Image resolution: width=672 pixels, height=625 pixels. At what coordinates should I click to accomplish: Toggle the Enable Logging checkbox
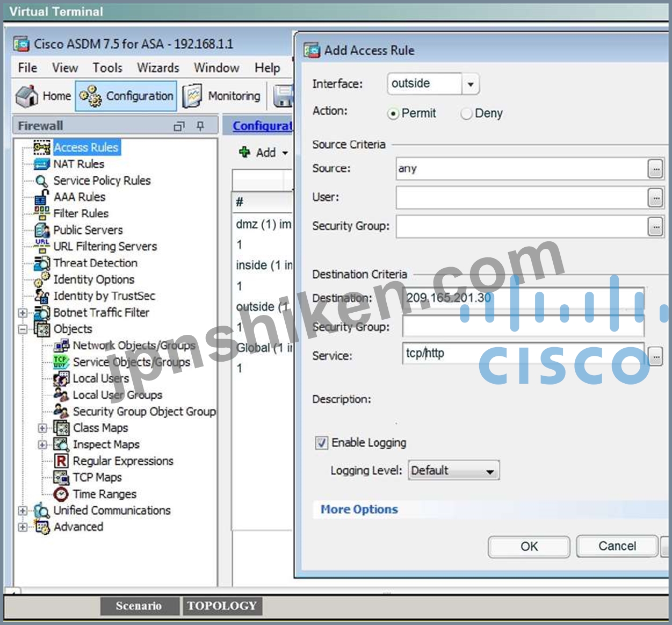(x=321, y=443)
